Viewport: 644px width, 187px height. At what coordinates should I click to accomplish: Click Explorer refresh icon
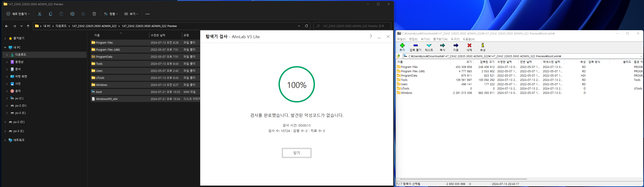point(307,26)
